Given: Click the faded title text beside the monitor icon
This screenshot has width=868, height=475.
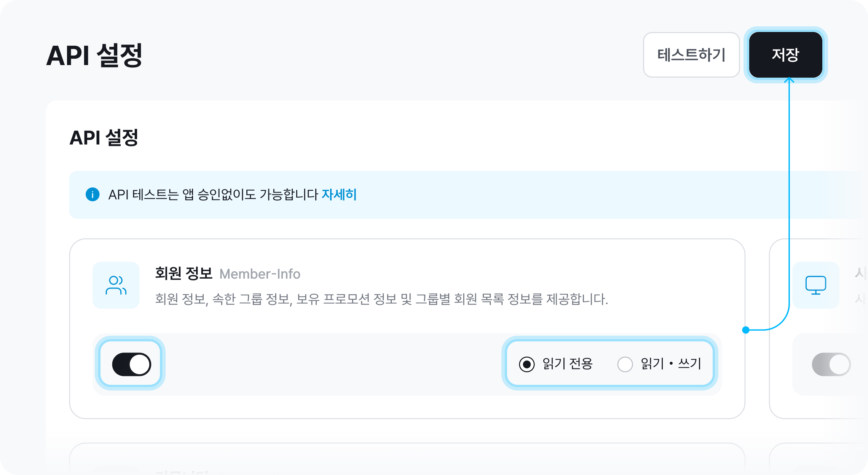Looking at the screenshot, I should point(860,273).
